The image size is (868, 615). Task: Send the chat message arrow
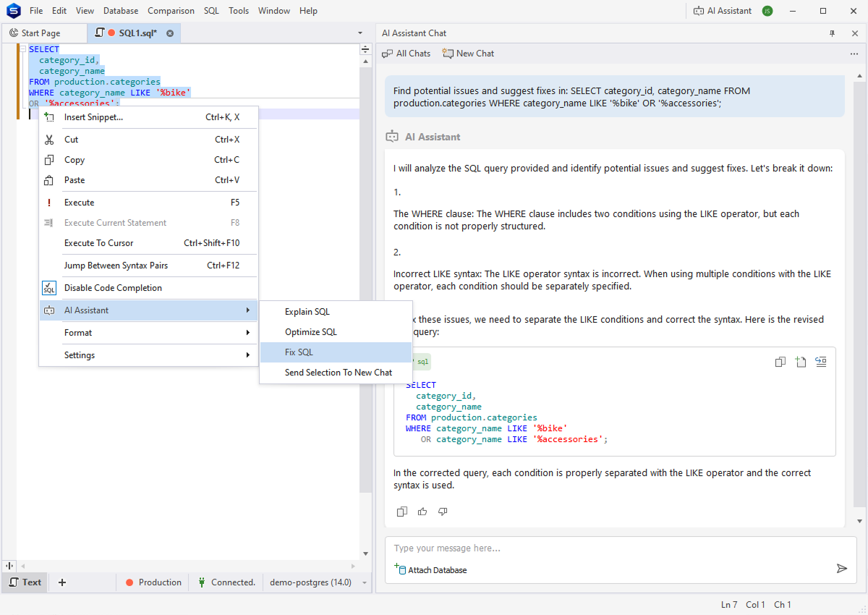pos(841,569)
